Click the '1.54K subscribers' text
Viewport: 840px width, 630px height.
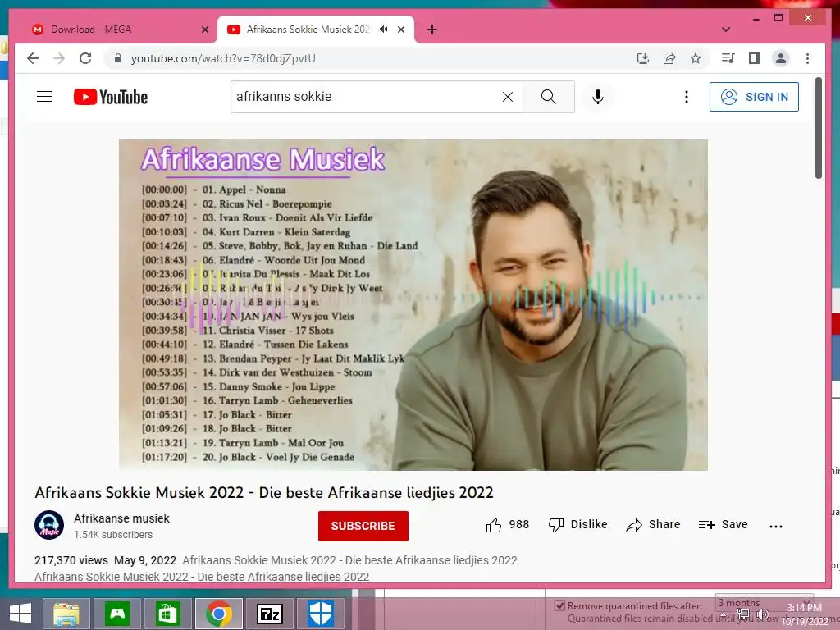pyautogui.click(x=113, y=535)
